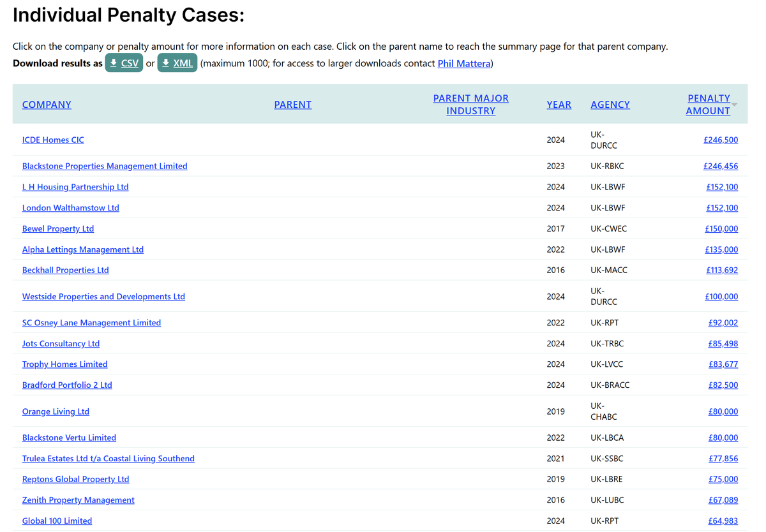The height and width of the screenshot is (532, 766).
Task: Select the UK-RBKC agency cell
Action: point(608,166)
